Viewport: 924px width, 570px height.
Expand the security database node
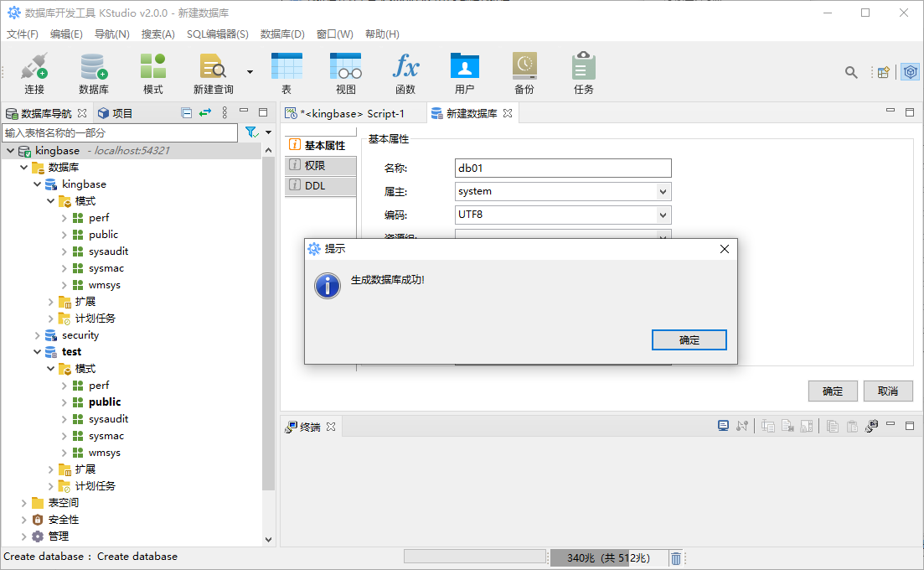[x=37, y=335]
